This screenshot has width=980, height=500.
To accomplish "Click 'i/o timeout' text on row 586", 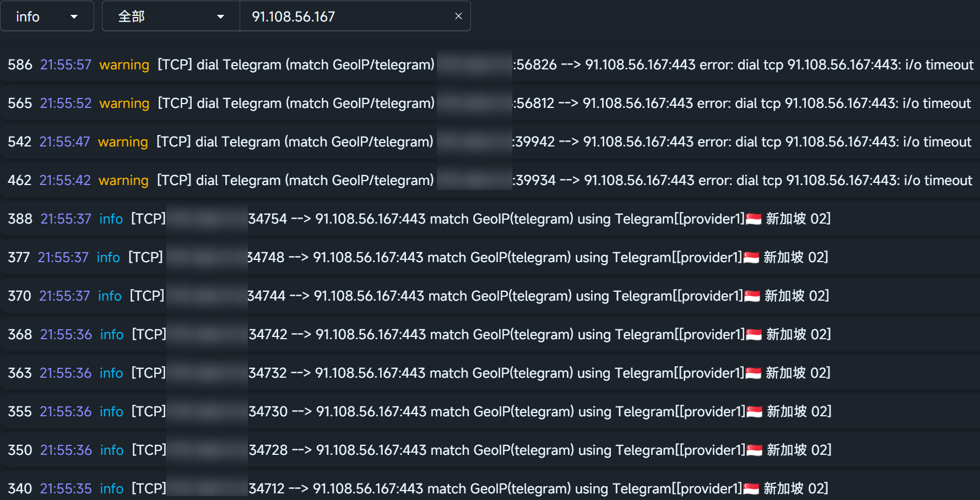I will [939, 64].
